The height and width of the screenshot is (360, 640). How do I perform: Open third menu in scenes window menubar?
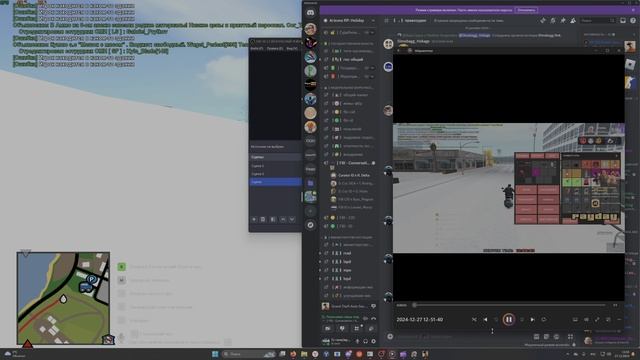[x=292, y=49]
